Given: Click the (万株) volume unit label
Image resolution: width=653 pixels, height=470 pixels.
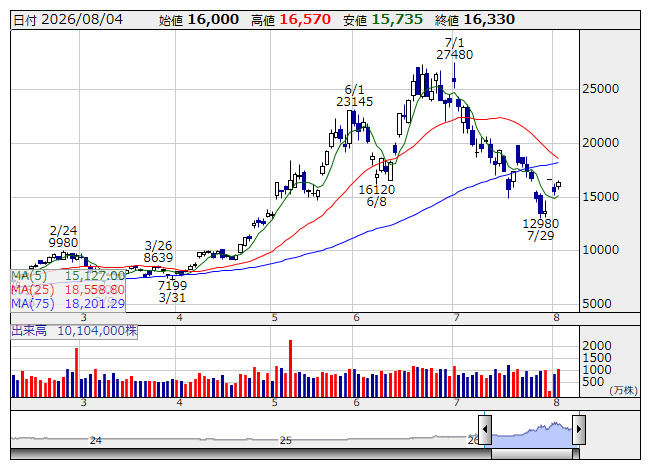Looking at the screenshot, I should [623, 390].
